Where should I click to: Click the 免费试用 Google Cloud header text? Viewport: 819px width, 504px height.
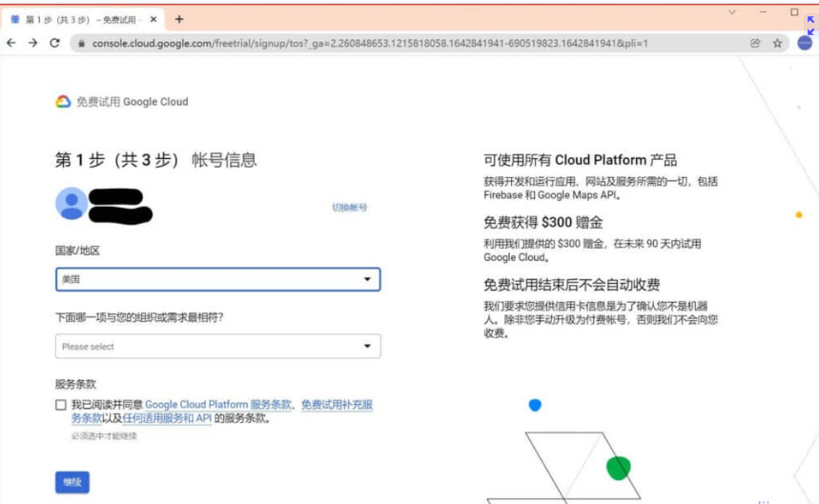[133, 102]
